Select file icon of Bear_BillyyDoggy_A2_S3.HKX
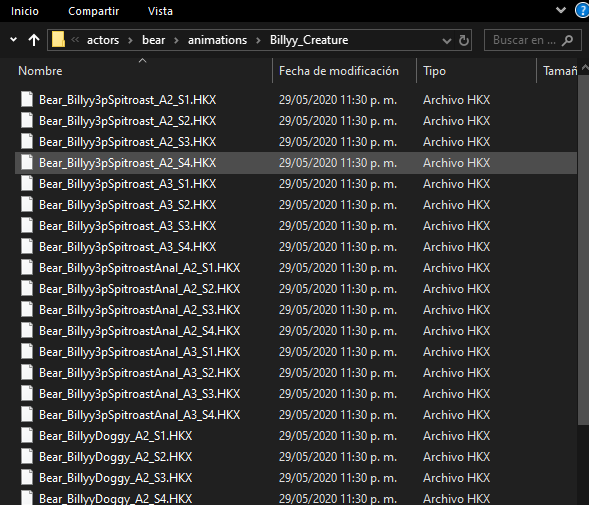 [x=27, y=478]
